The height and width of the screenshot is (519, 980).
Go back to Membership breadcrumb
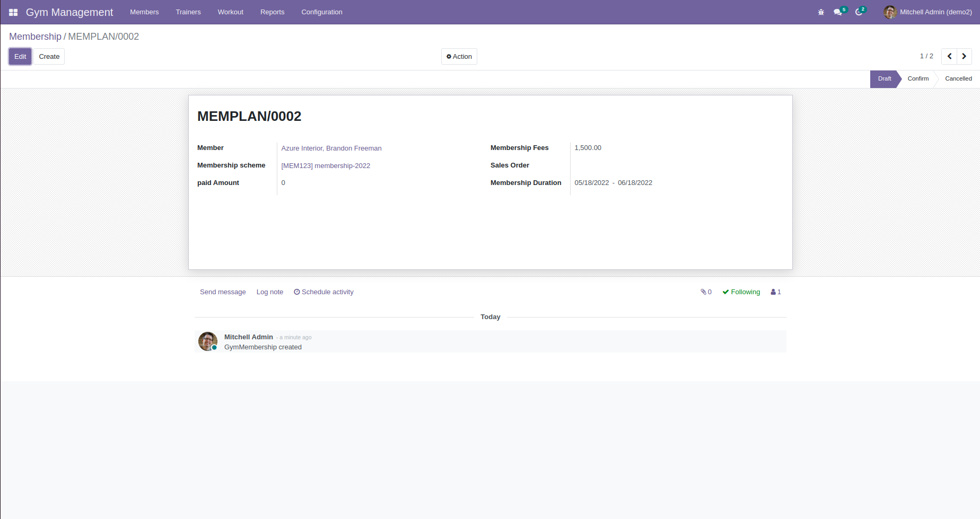36,37
